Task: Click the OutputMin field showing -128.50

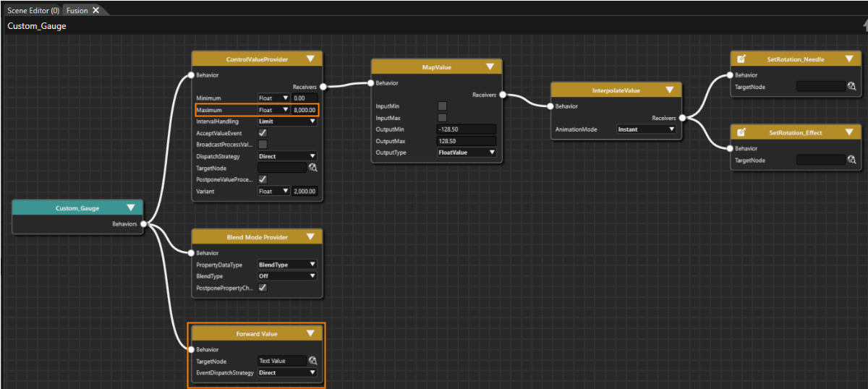Action: point(467,129)
